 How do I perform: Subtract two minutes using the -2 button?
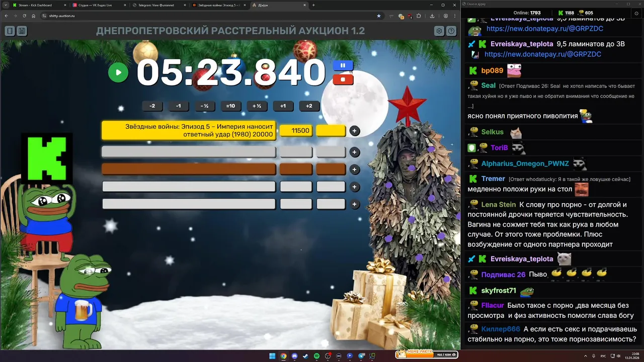pos(152,106)
